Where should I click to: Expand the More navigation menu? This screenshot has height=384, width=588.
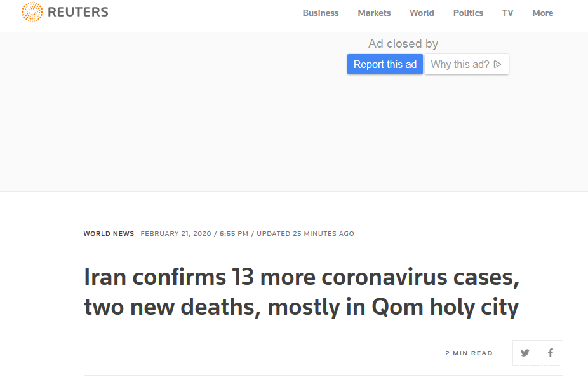click(542, 13)
